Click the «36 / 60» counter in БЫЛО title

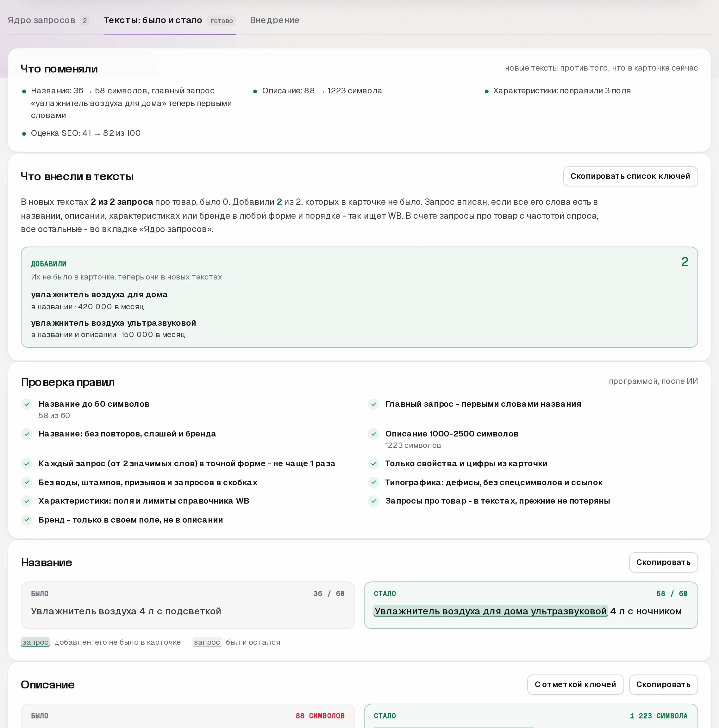tap(329, 593)
